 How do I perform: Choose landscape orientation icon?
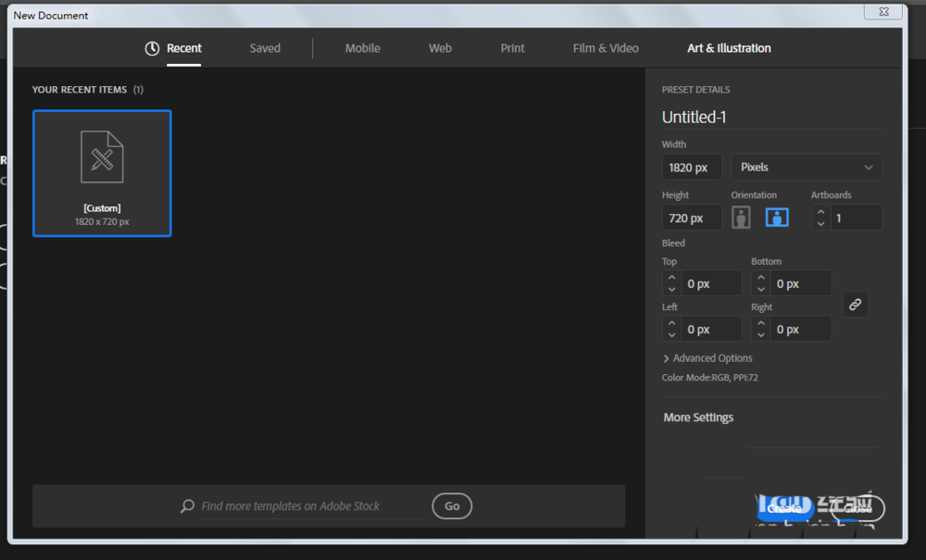click(777, 218)
